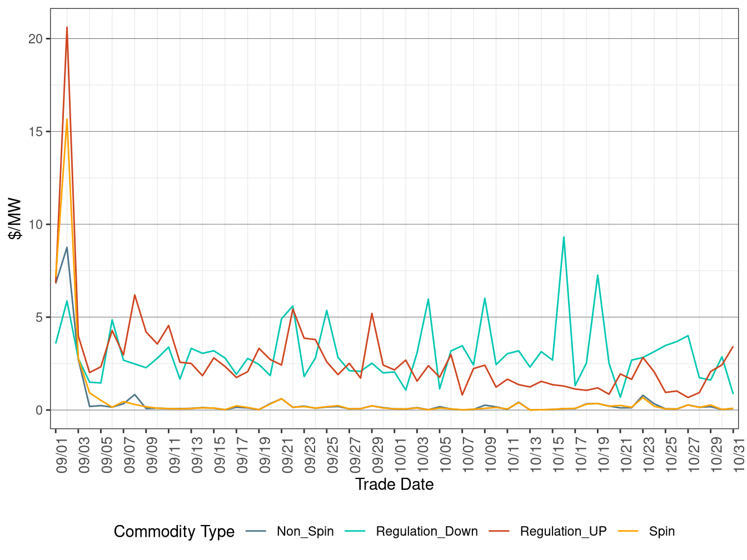The image size is (747, 560).
Task: Open options on the $/MW axis label
Action: coord(15,218)
